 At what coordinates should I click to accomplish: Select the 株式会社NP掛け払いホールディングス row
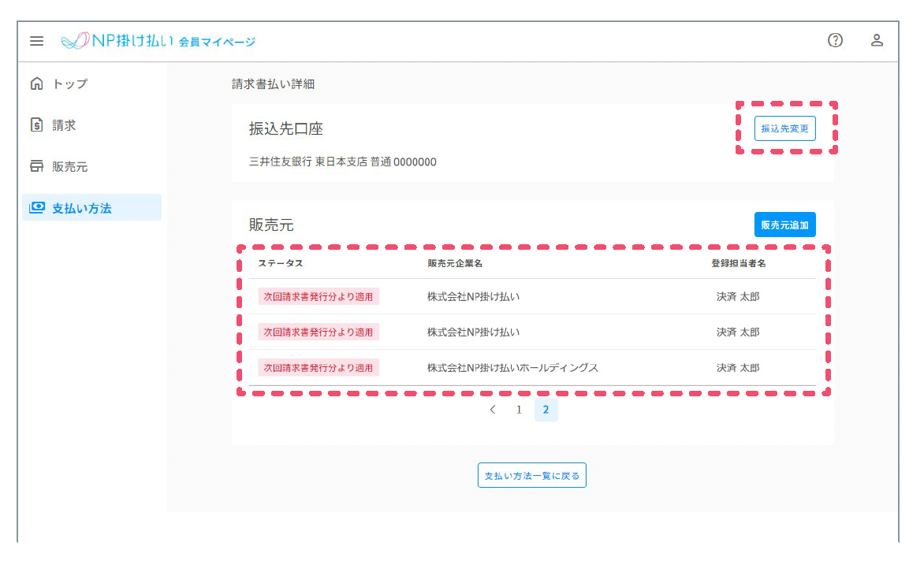pyautogui.click(x=512, y=368)
